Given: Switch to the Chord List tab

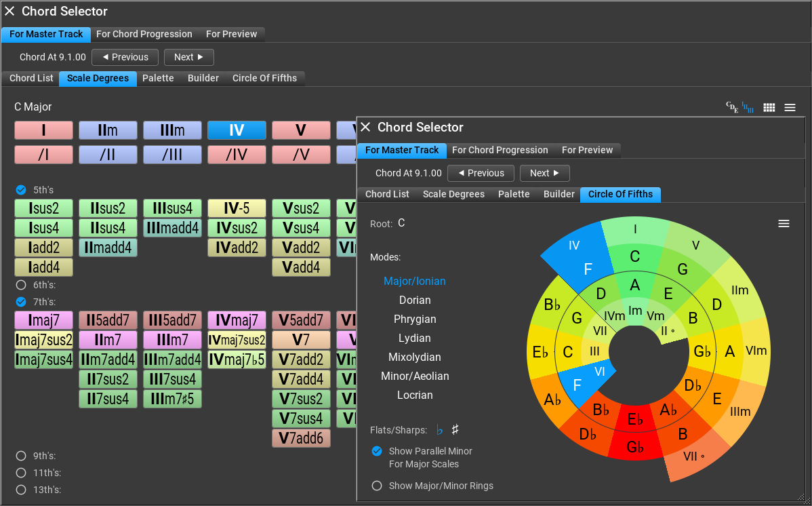Looking at the screenshot, I should coord(387,194).
